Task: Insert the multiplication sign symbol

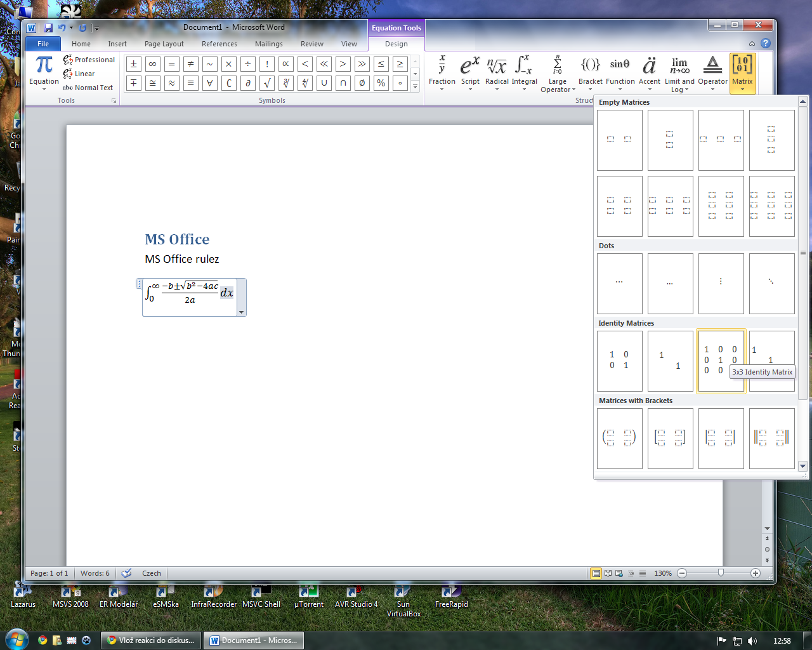Action: click(x=229, y=64)
